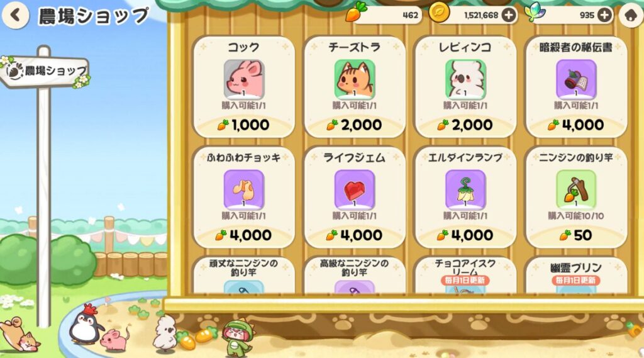Select the チーズトラ orange cat item
This screenshot has width=644, height=358.
point(355,79)
